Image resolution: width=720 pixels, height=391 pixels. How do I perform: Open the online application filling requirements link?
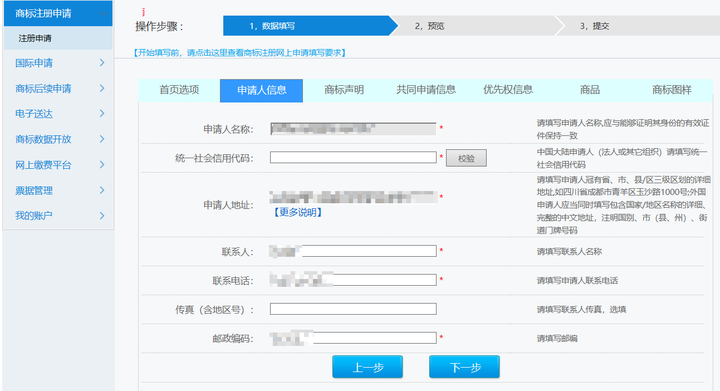click(240, 53)
